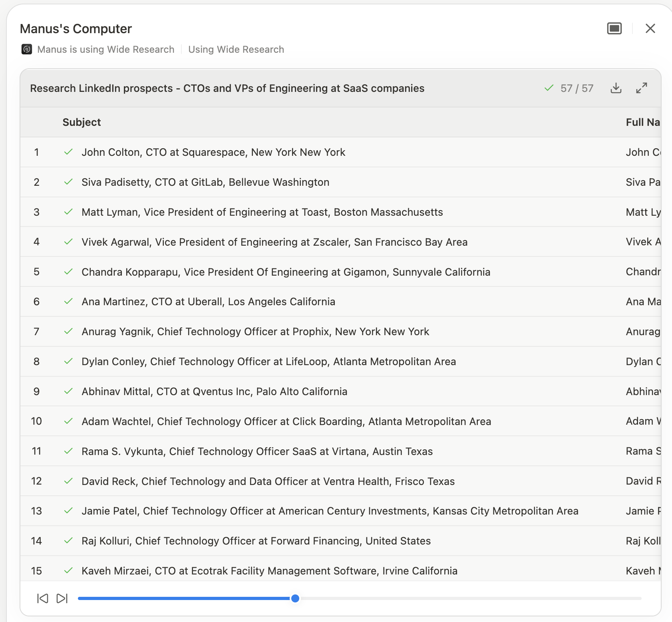The image size is (672, 622).
Task: Jump to the previous step in playback
Action: point(42,598)
